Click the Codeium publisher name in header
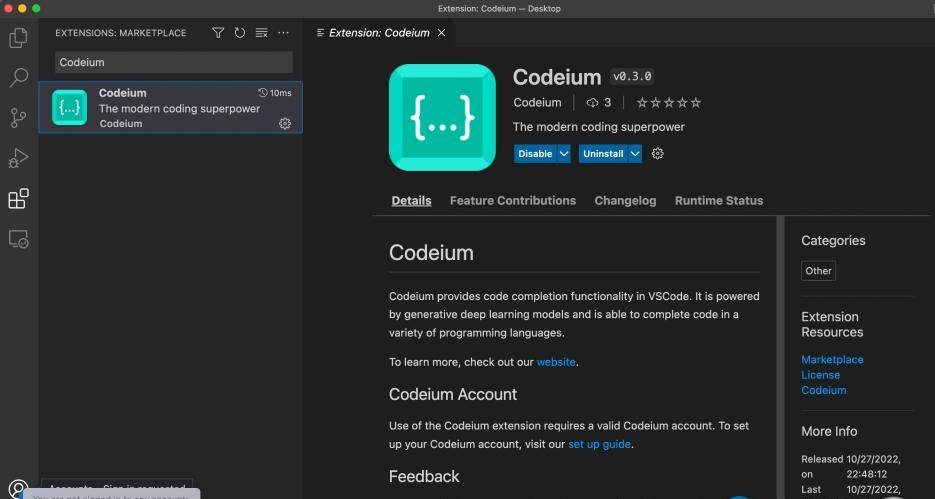The image size is (935, 499). point(537,103)
